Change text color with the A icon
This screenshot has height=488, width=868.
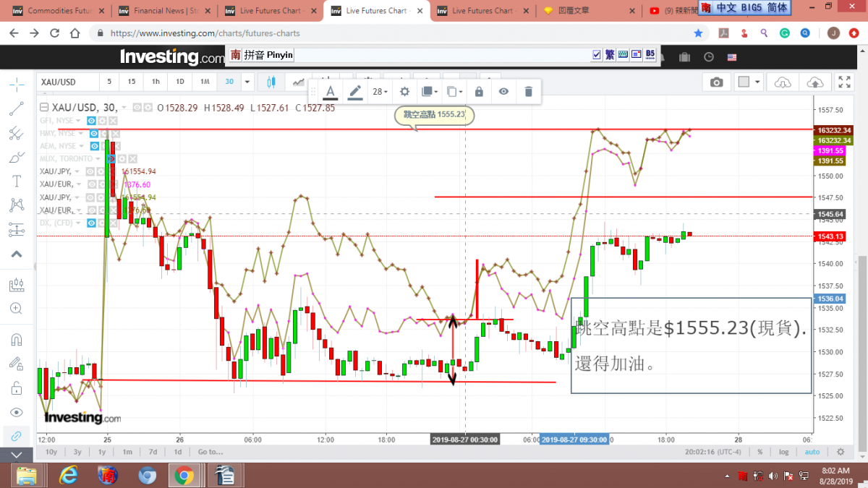tap(330, 91)
